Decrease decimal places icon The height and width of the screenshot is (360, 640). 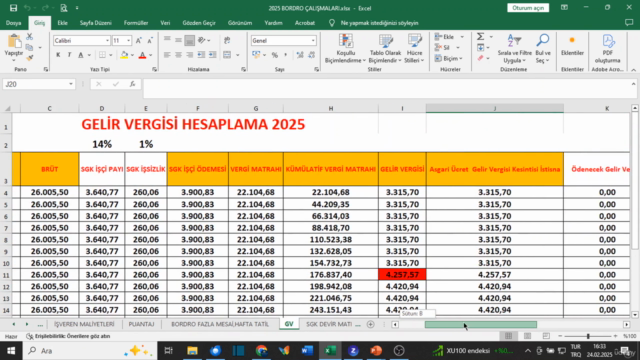tap(311, 55)
